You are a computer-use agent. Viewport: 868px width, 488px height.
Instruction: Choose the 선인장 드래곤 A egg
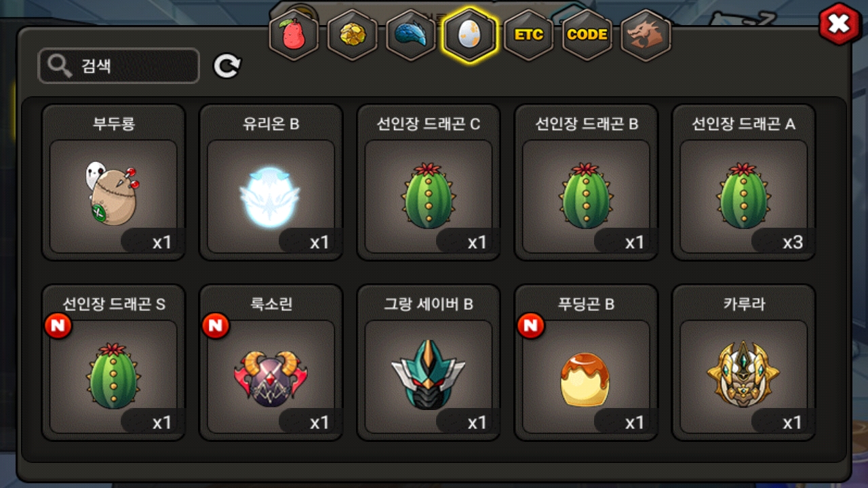tap(744, 182)
